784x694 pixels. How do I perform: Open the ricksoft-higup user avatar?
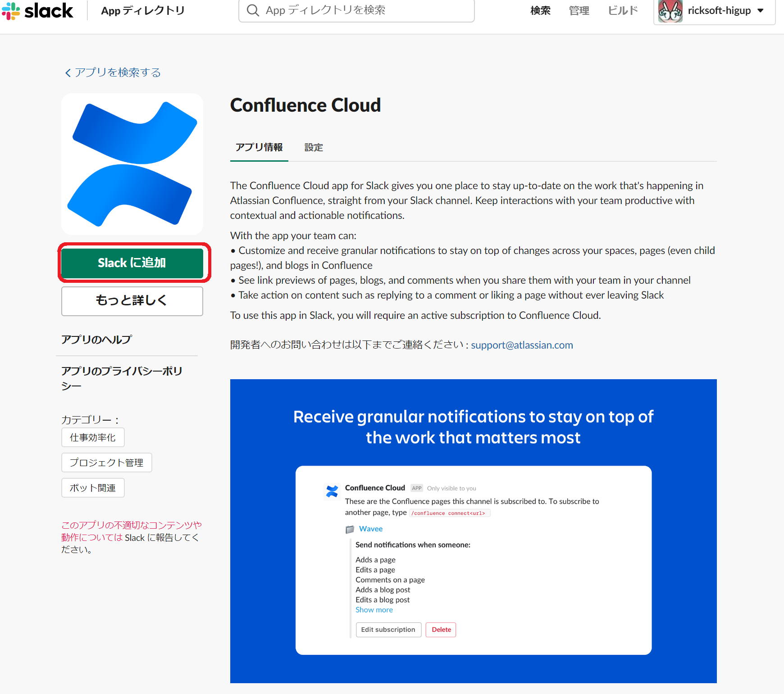tap(670, 11)
